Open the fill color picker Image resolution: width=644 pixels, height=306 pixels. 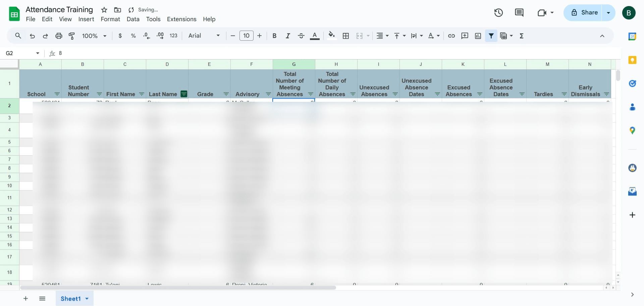[332, 36]
